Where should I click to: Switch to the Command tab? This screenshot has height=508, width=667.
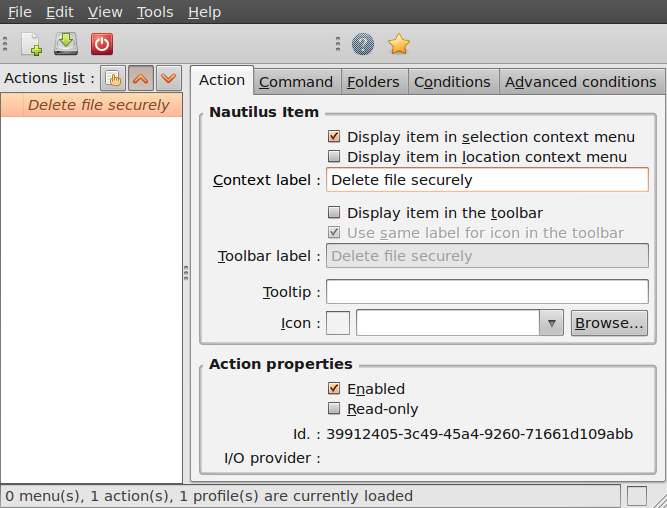296,82
